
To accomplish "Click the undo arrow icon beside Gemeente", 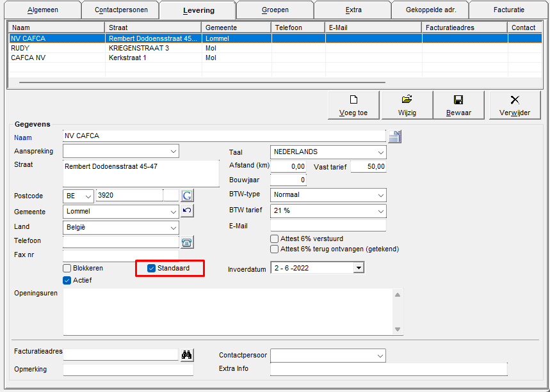I will click(x=188, y=211).
